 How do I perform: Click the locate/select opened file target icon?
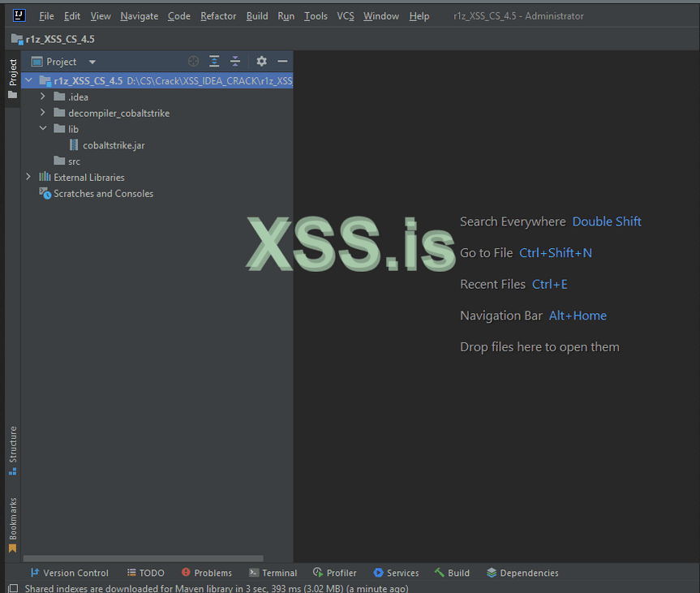coord(193,61)
